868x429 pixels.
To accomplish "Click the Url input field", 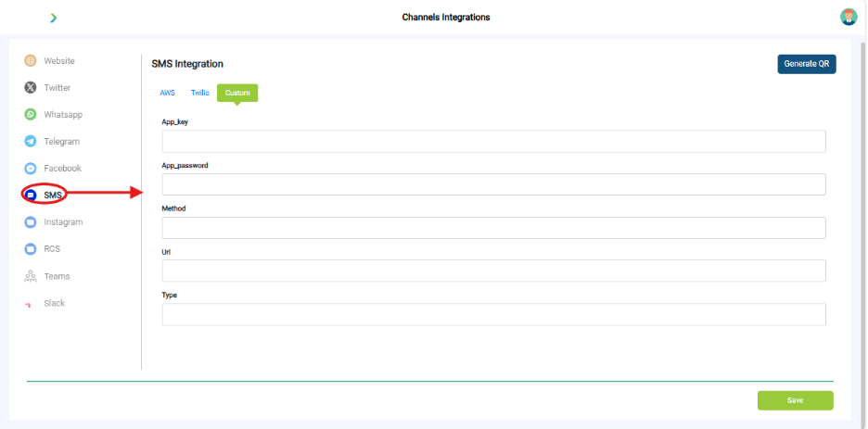I will [493, 271].
